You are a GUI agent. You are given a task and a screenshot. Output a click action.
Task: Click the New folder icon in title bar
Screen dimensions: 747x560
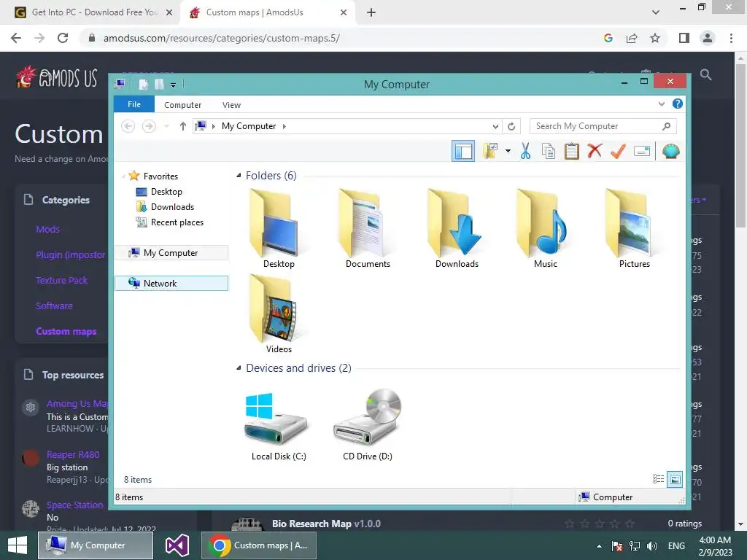tap(160, 85)
